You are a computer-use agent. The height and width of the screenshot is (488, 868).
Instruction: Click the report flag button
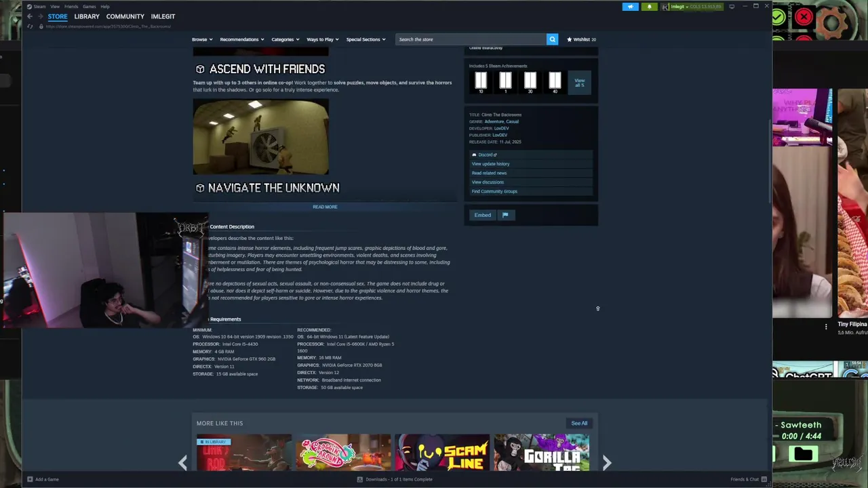point(505,215)
